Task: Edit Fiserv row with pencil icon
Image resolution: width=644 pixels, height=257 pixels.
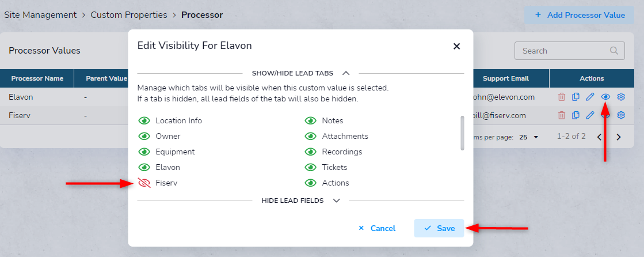Action: [590, 115]
